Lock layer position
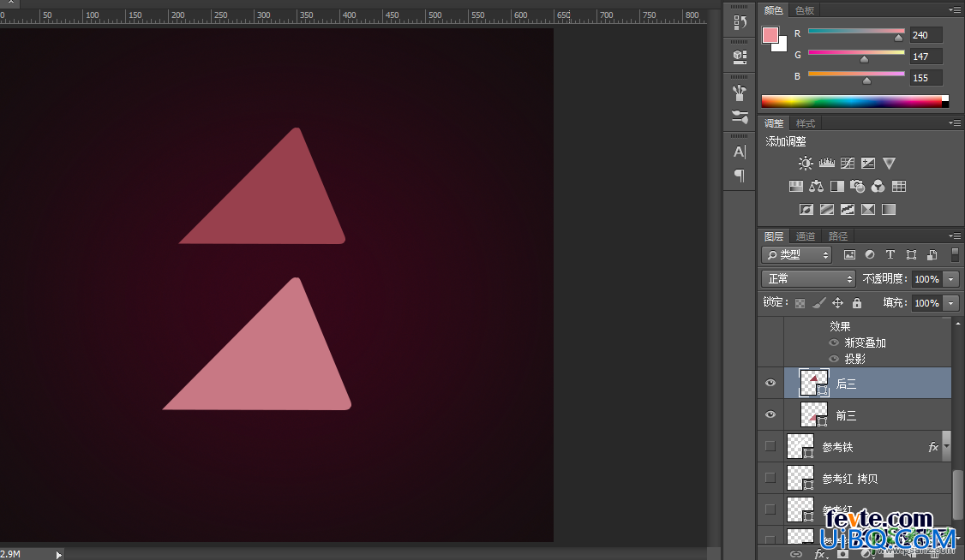 coord(837,303)
